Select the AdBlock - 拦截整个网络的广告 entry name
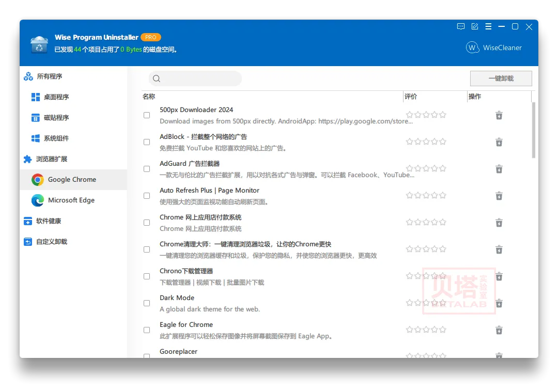Image resolution: width=558 pixels, height=392 pixels. [x=203, y=136]
